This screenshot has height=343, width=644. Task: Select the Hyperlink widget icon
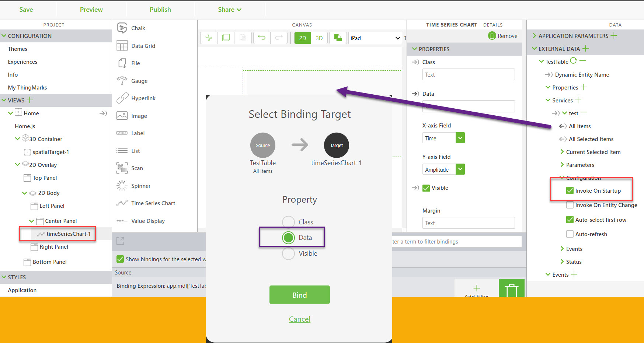click(x=122, y=98)
